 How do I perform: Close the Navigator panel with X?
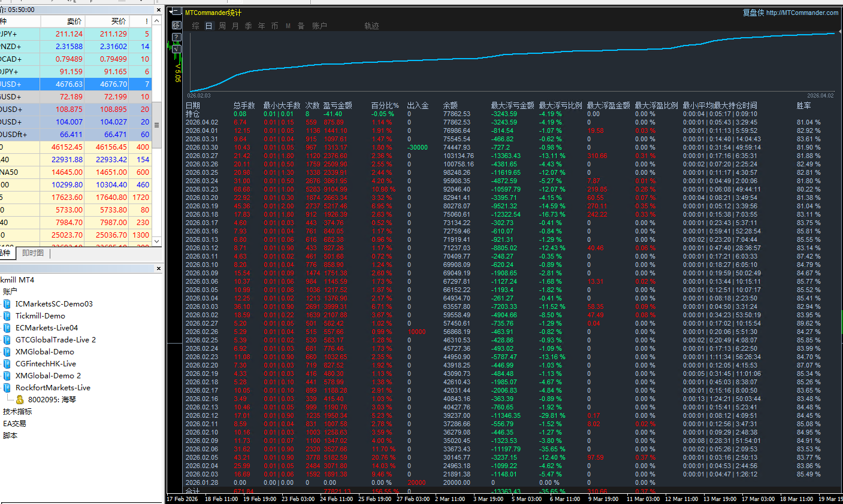click(x=159, y=269)
